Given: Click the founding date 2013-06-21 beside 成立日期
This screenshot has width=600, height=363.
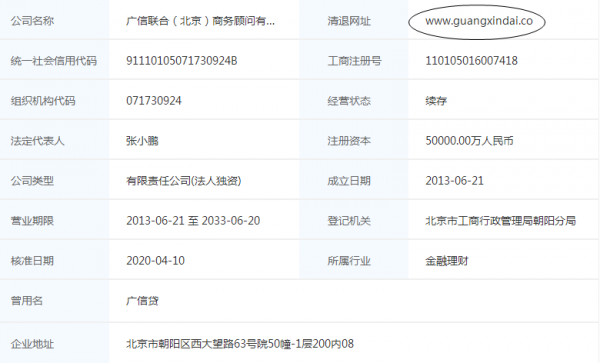Looking at the screenshot, I should pyautogui.click(x=454, y=181).
